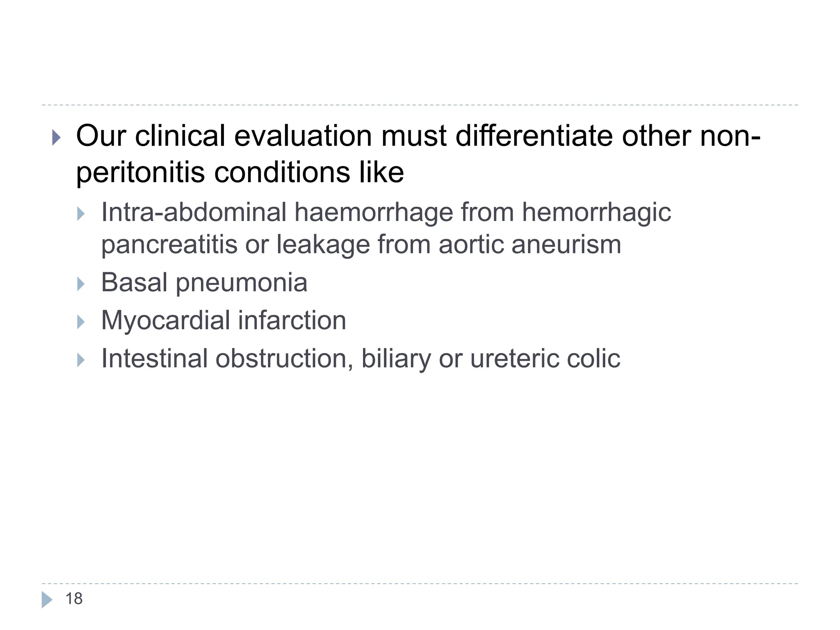Click the footer triangle icon beside page number
Image resolution: width=840 pixels, height=630 pixels.
pos(47,599)
